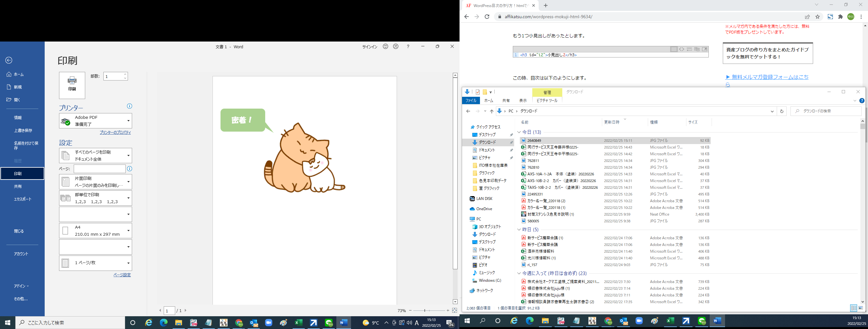Toggle plain code view with <> icon
The height and width of the screenshot is (329, 868).
(681, 49)
